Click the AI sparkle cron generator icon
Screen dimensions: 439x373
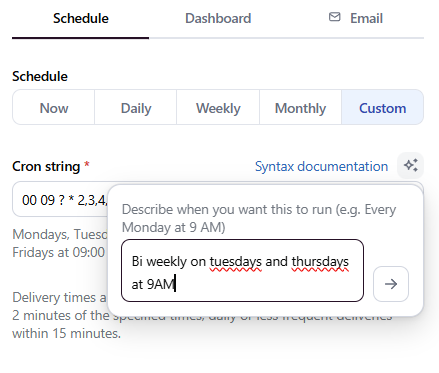tap(410, 165)
